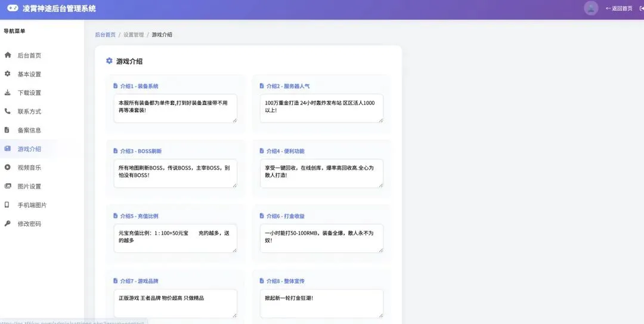Click the play icon beside 视频音乐
This screenshot has height=324, width=644.
7,167
